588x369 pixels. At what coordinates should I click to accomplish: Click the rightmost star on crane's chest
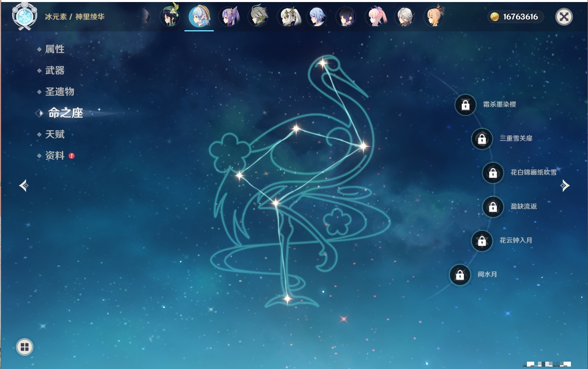point(363,146)
